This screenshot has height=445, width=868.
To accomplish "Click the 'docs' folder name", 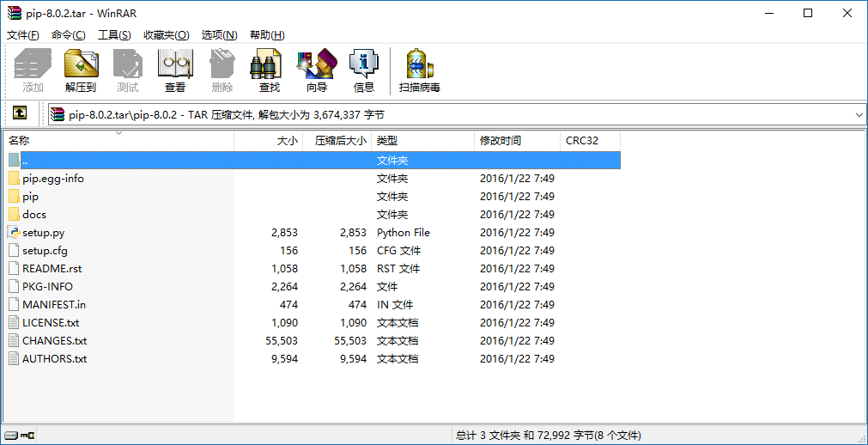I will (x=34, y=215).
